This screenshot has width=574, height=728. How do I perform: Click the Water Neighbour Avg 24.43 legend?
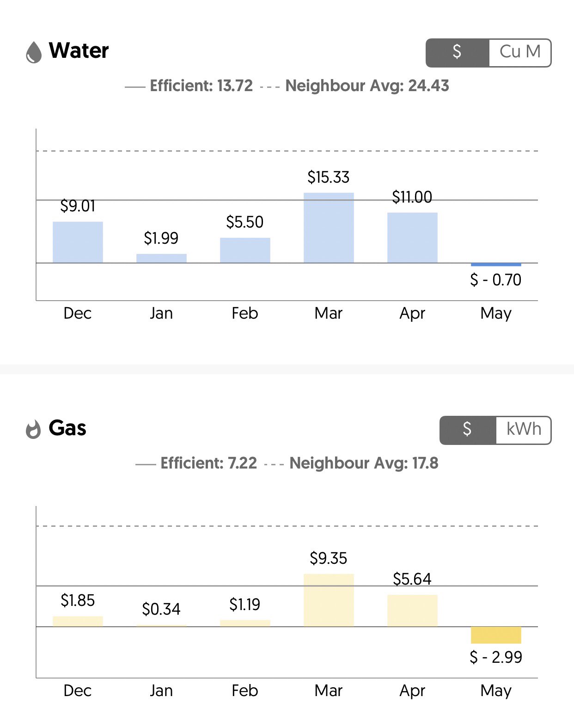(355, 86)
